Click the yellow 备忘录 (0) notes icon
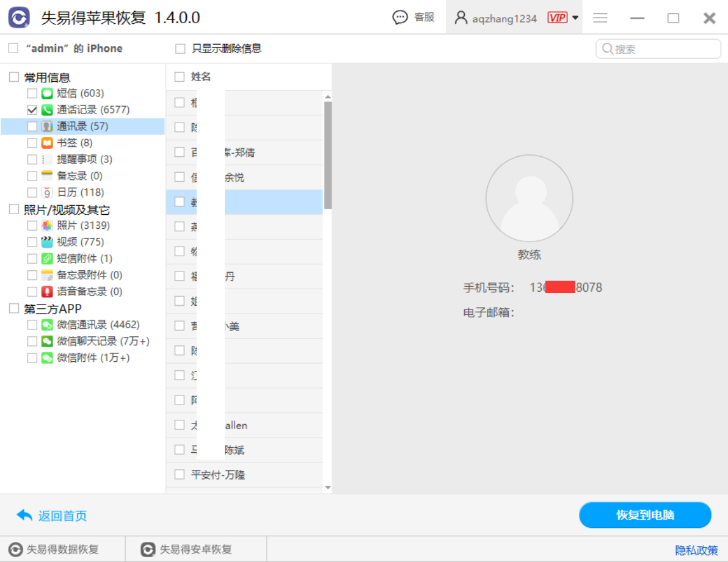The image size is (728, 562). point(47,176)
